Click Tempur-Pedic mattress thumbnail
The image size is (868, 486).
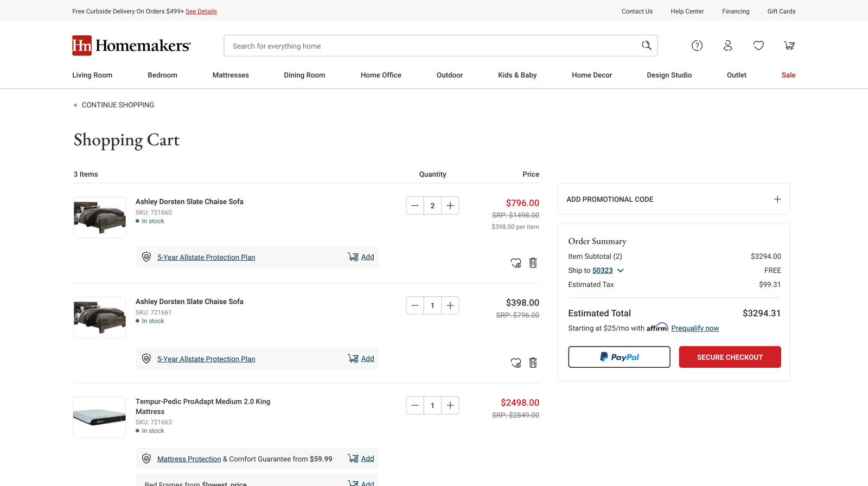[x=100, y=417]
